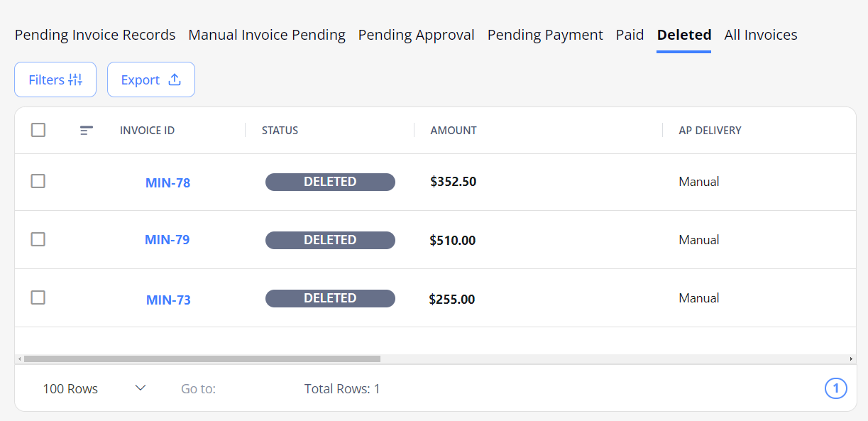Check the MIN-79 row checkbox
The image size is (868, 421).
pos(38,239)
